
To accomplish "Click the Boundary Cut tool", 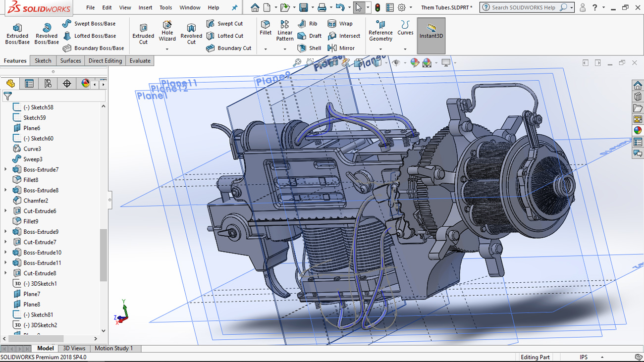I will 228,48.
